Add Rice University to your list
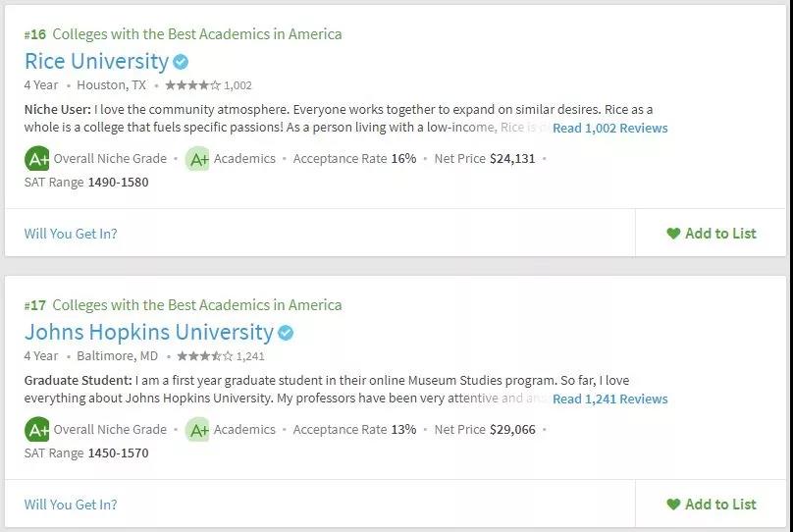 click(712, 234)
